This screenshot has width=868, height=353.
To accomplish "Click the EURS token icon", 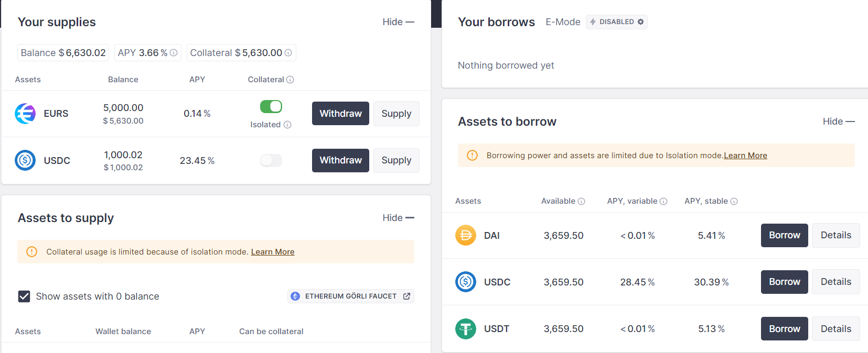I will [25, 114].
